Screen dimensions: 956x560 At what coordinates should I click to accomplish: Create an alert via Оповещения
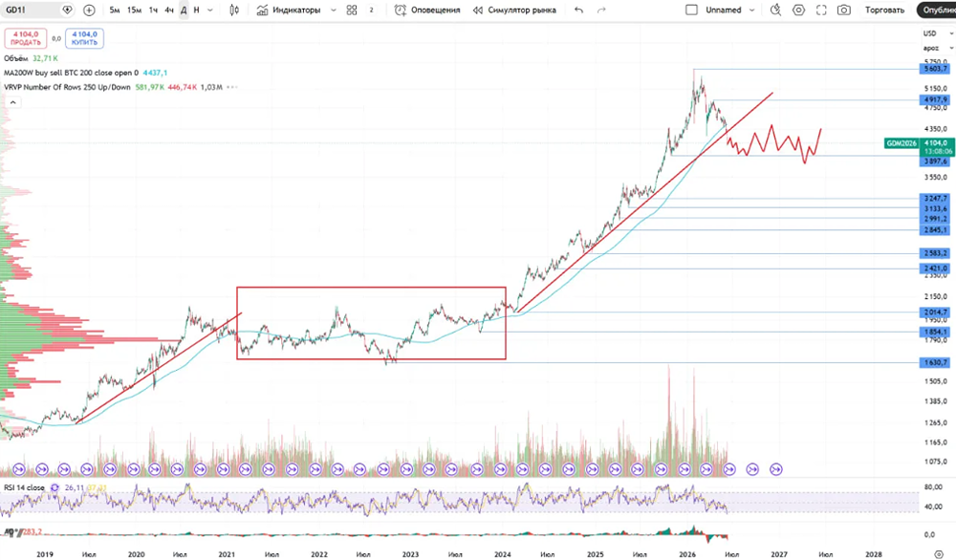point(427,10)
